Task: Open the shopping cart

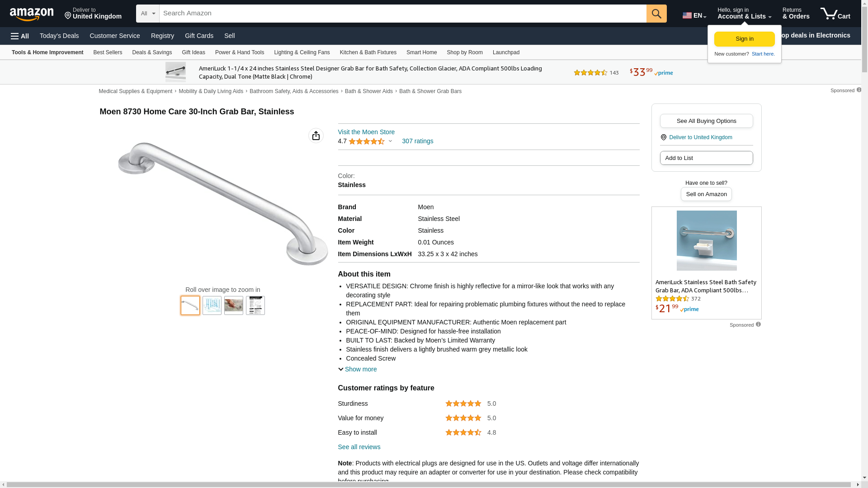Action: coord(835,14)
